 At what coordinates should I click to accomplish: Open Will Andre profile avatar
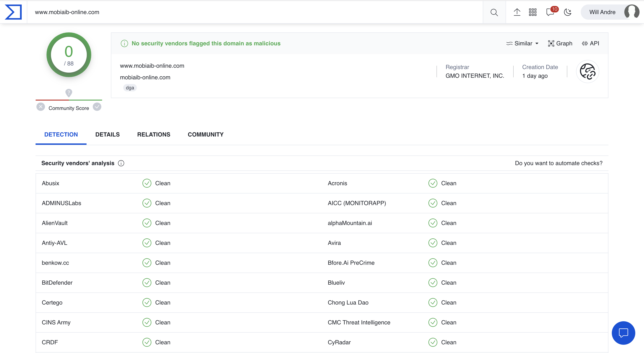coord(631,12)
